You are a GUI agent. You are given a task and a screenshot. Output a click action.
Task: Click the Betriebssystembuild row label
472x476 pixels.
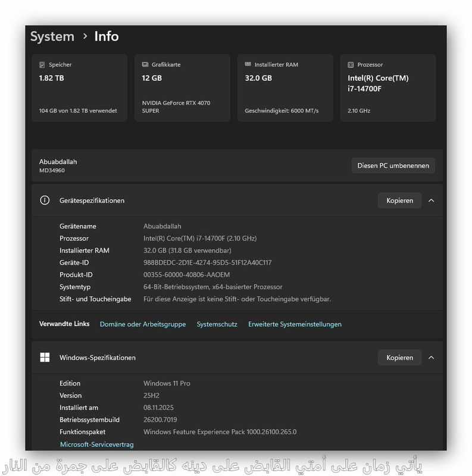(x=90, y=420)
